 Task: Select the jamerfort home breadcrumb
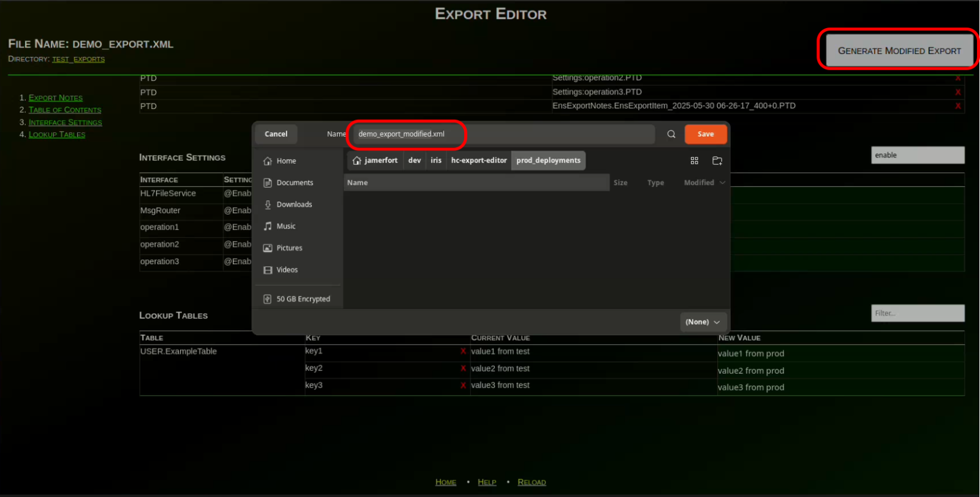tap(375, 161)
